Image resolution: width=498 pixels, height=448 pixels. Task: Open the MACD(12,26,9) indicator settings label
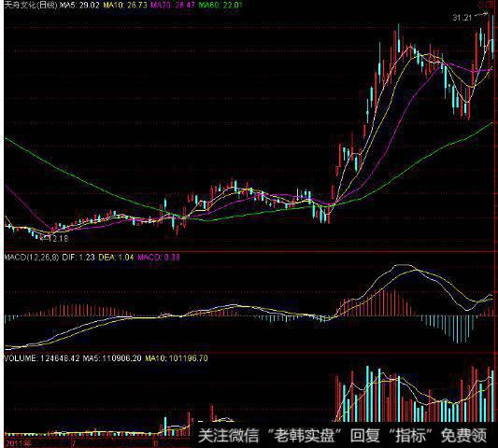pyautogui.click(x=32, y=257)
